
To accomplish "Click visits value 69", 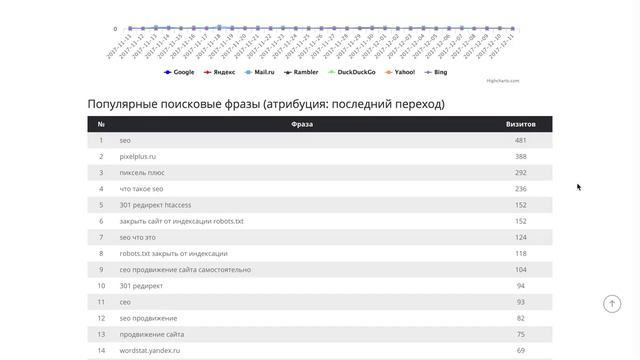I will click(x=520, y=351).
